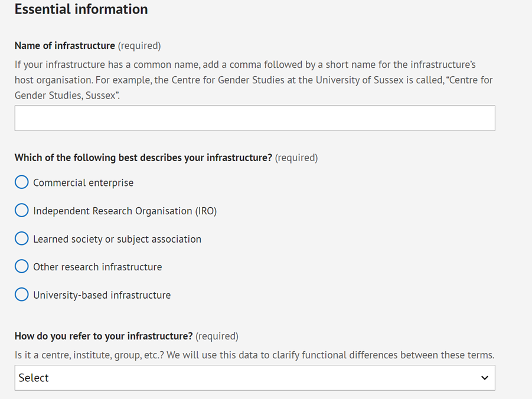Click '(required)' beside Name of infrastructure
The image size is (532, 399).
point(139,46)
